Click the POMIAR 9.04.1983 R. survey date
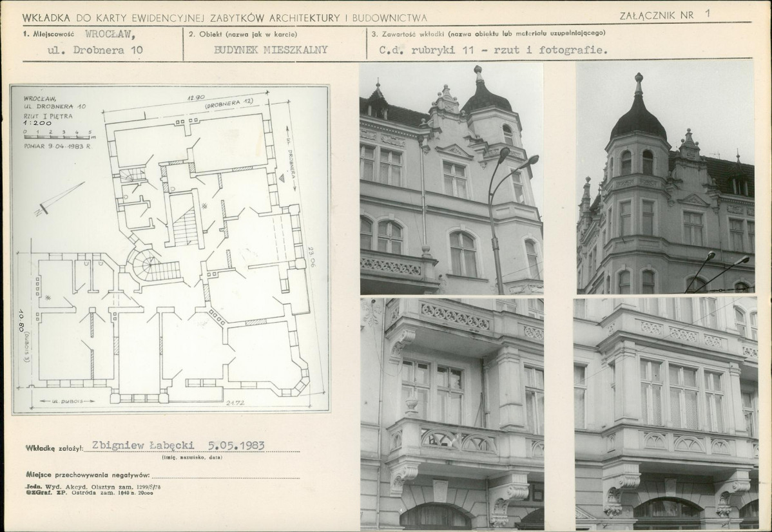 tap(58, 146)
